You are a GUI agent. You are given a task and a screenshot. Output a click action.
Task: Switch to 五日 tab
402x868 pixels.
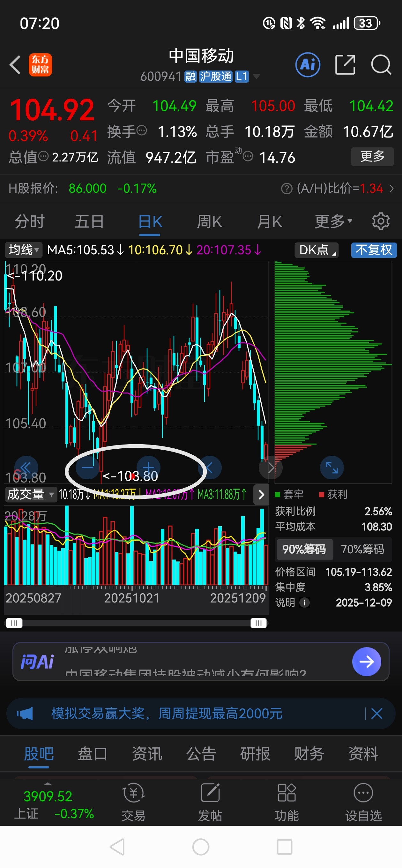point(89,221)
